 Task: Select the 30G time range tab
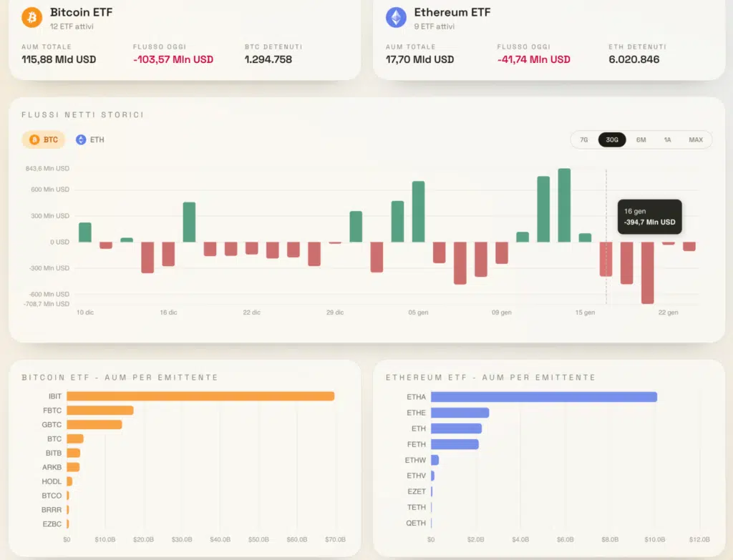point(612,139)
